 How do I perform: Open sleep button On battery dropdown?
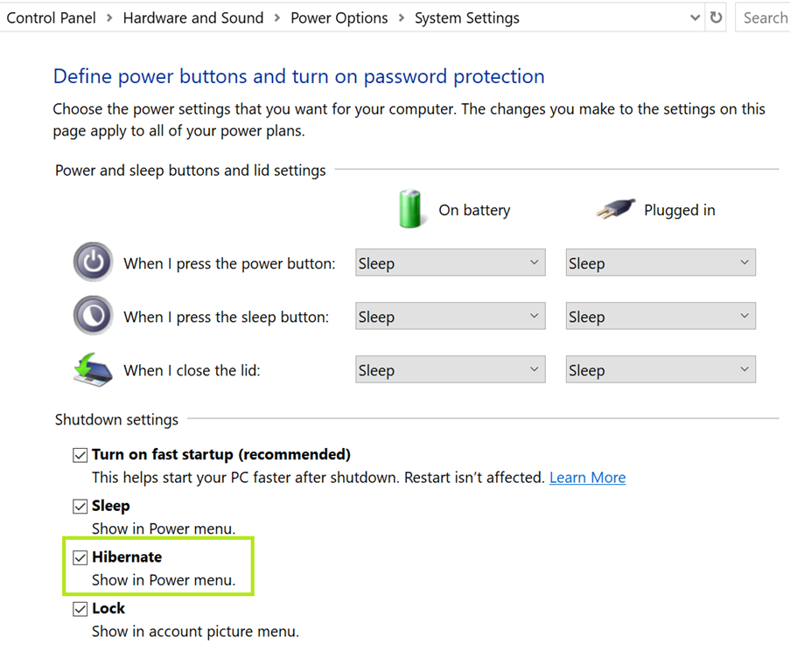click(450, 317)
